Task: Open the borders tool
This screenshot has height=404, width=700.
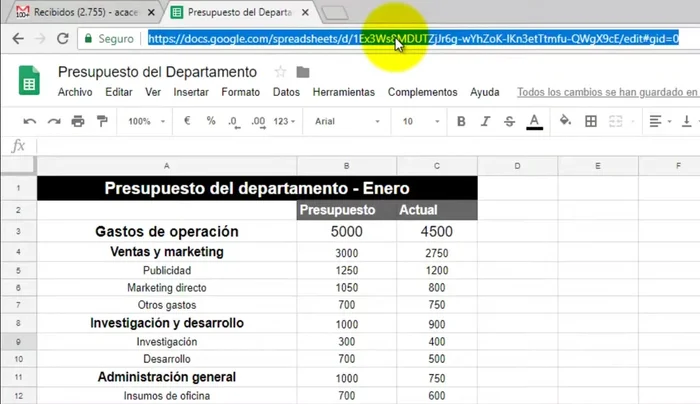Action: pos(591,121)
